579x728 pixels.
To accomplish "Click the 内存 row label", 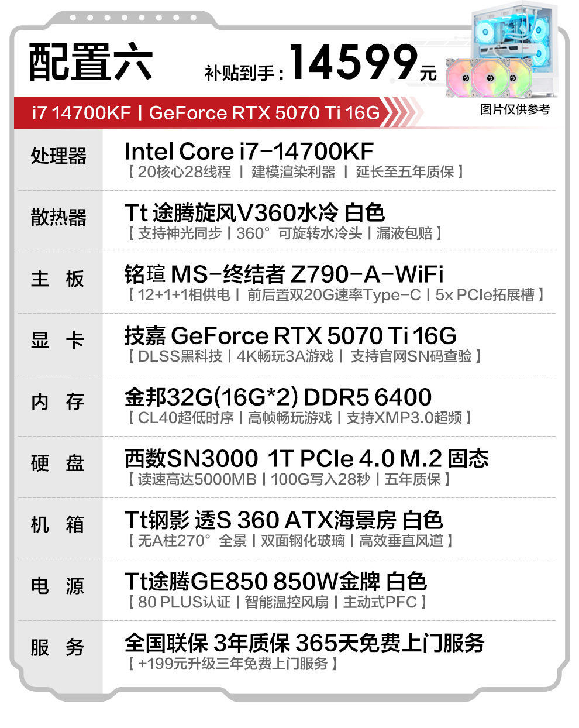I will point(58,402).
